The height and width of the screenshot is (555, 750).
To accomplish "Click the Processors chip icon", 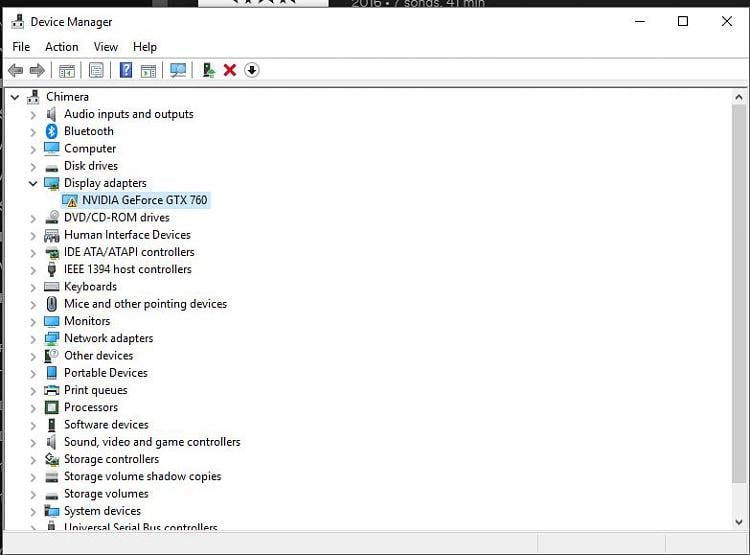I will (x=51, y=407).
